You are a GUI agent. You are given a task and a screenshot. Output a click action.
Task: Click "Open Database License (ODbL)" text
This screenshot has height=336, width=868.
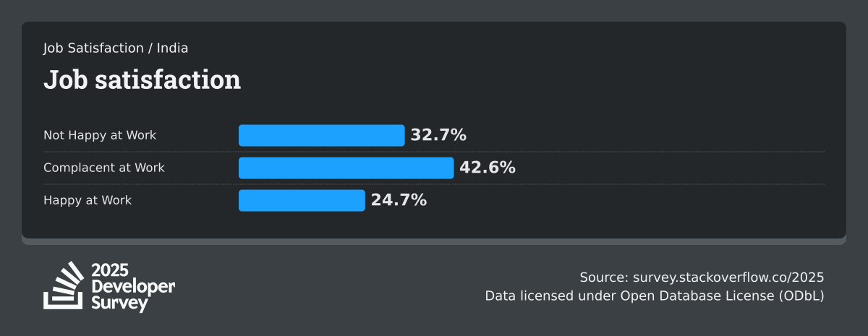tap(723, 296)
